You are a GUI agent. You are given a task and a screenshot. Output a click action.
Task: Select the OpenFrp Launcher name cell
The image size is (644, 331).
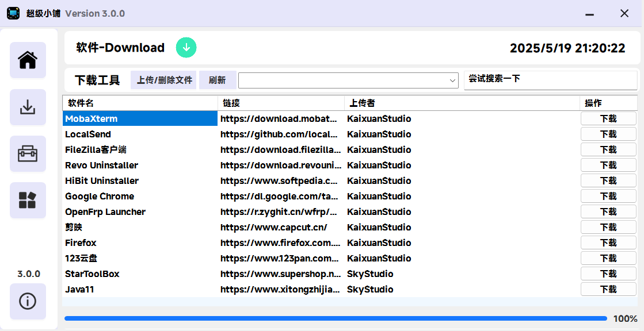tap(140, 211)
